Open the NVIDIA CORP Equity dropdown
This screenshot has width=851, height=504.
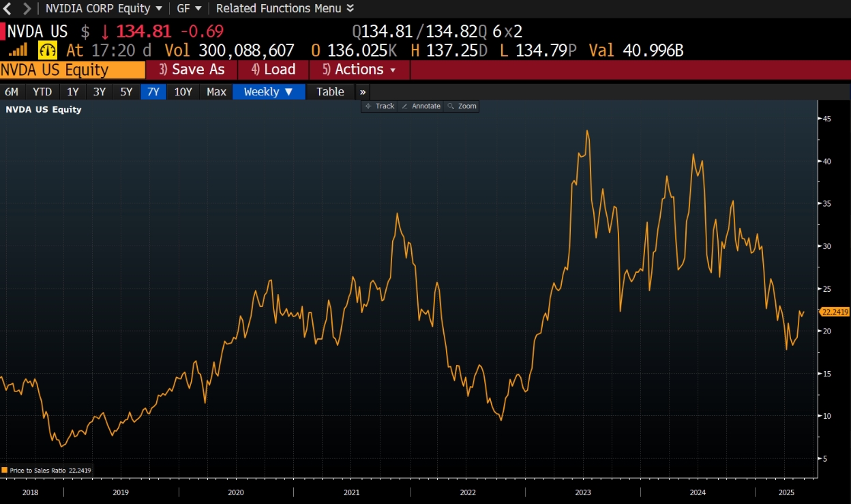click(104, 9)
